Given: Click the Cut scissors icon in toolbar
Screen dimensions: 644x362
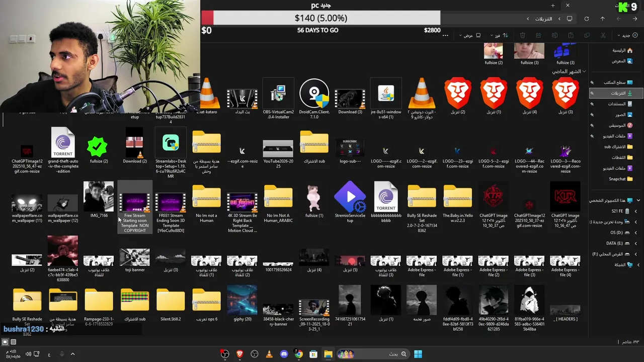Looking at the screenshot, I should pyautogui.click(x=603, y=35).
